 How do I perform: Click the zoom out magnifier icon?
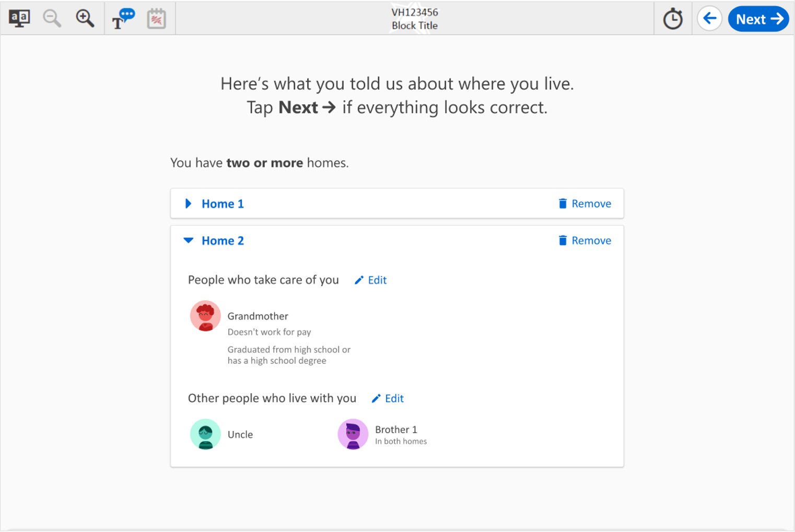click(x=52, y=19)
